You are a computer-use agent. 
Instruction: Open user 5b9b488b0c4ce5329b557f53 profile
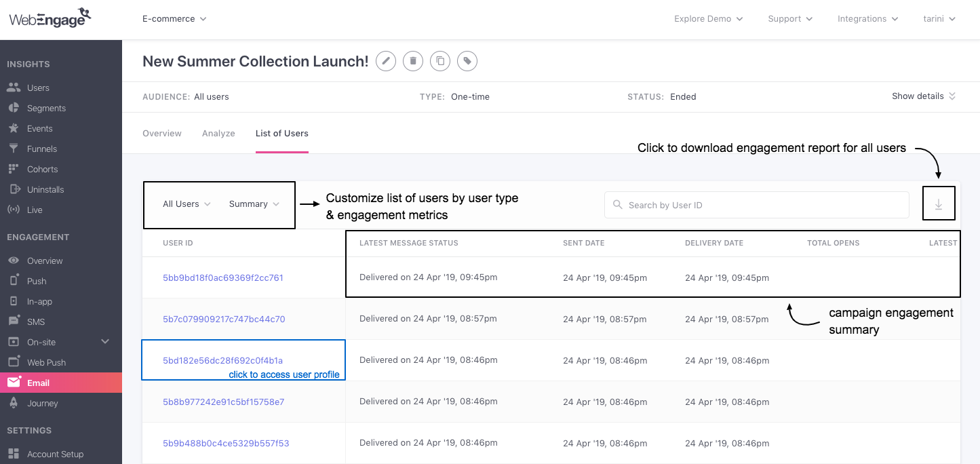(226, 443)
